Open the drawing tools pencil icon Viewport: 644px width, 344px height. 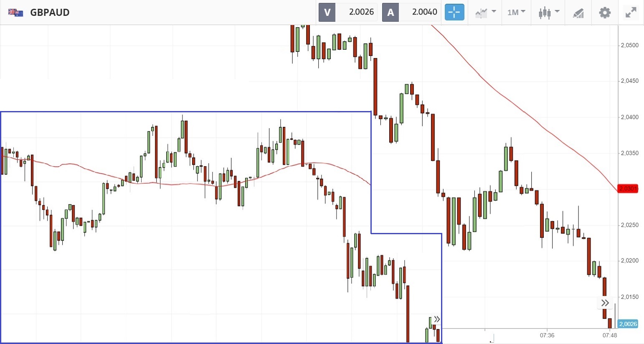(x=578, y=13)
